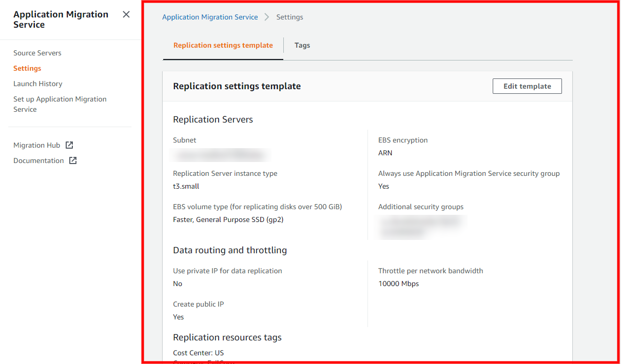Click No under Use private IP
Viewport: 621px width, 364px height.
[x=178, y=284]
